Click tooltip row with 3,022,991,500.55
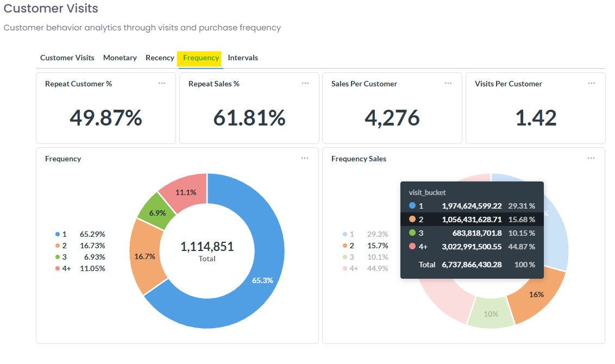Viewport: 615px width, 364px height. point(472,247)
